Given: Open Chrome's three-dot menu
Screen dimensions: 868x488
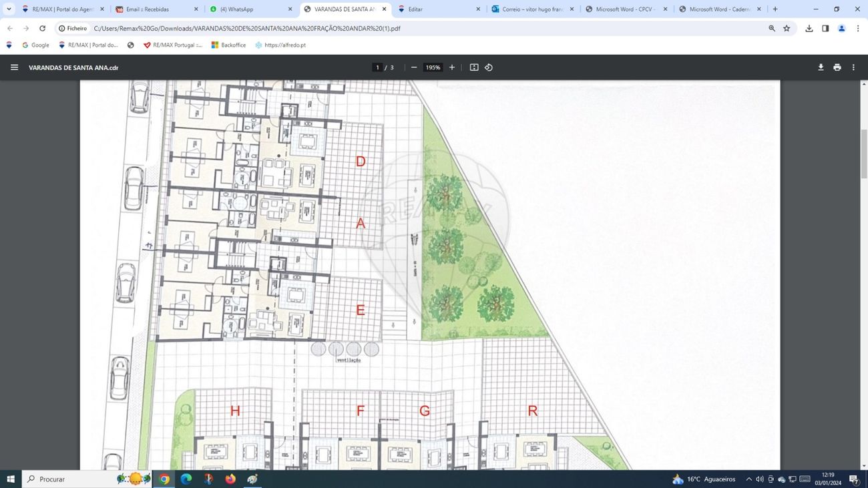Looking at the screenshot, I should point(858,29).
